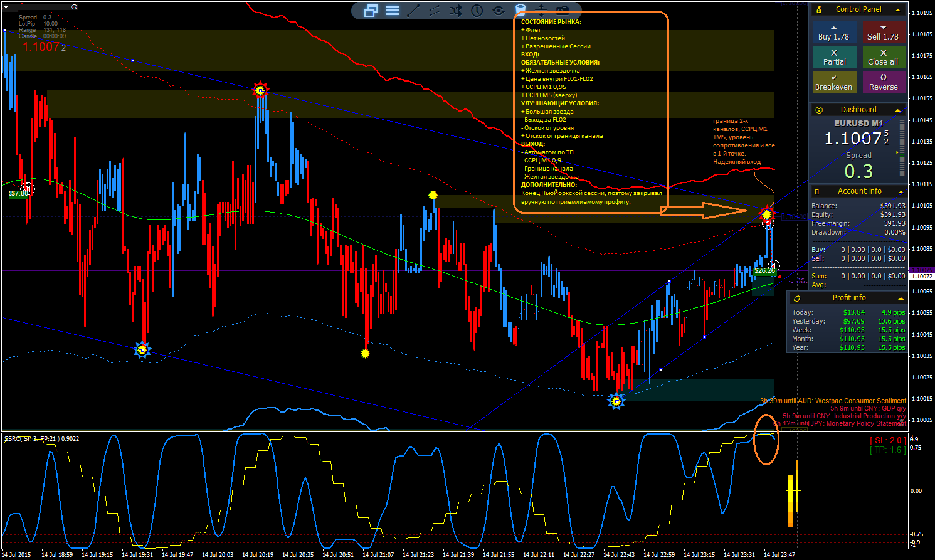The height and width of the screenshot is (560, 935).
Task: Click the blue star marker near 22:43
Action: pos(616,401)
